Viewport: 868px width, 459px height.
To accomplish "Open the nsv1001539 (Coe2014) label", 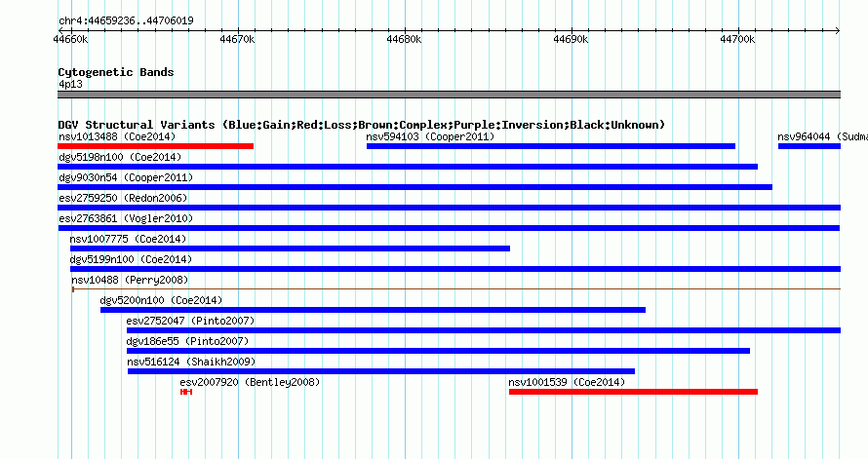I will point(567,382).
